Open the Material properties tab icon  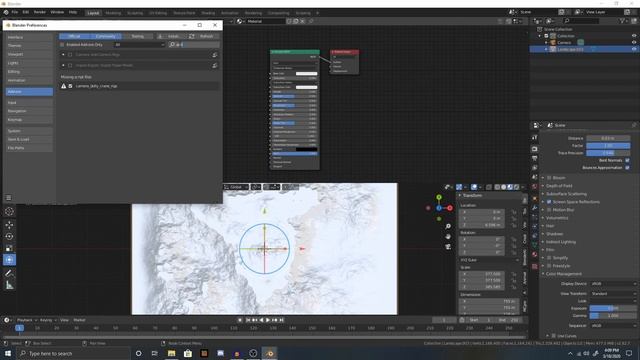pyautogui.click(x=534, y=254)
